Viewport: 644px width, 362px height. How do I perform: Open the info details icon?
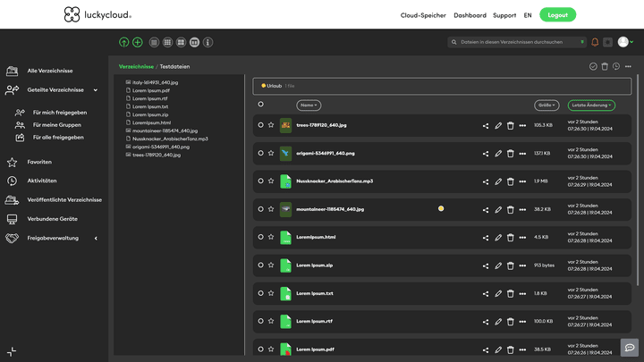pos(208,42)
